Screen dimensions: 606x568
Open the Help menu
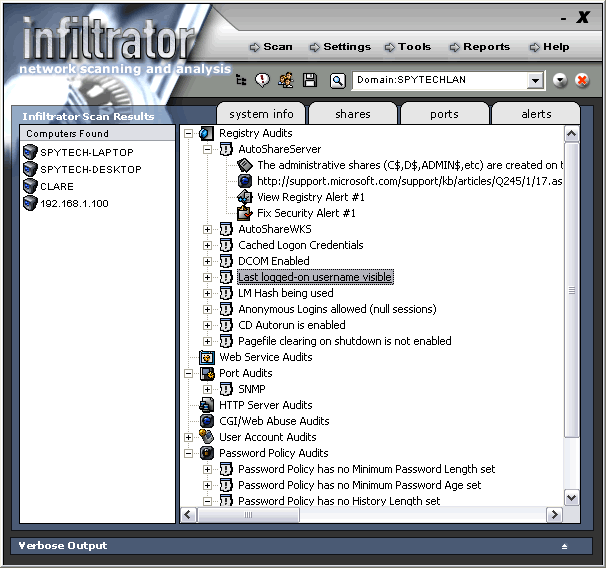[550, 47]
